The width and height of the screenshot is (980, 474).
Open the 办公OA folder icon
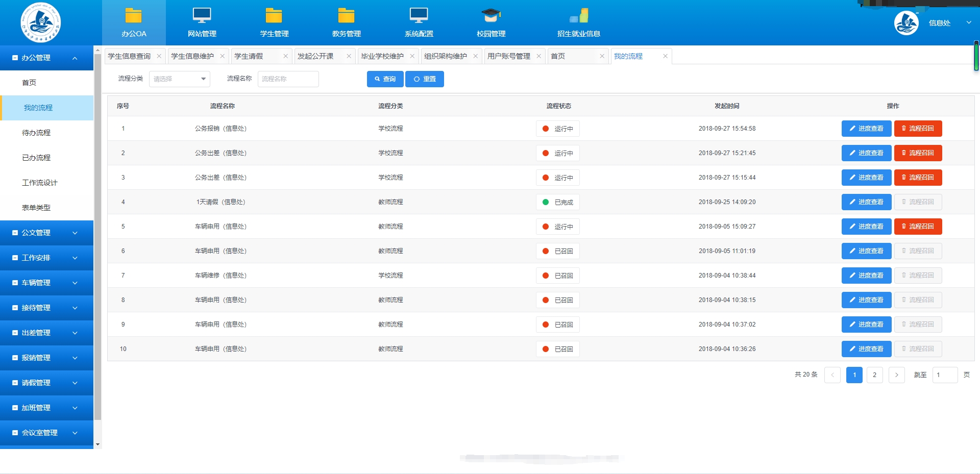134,16
